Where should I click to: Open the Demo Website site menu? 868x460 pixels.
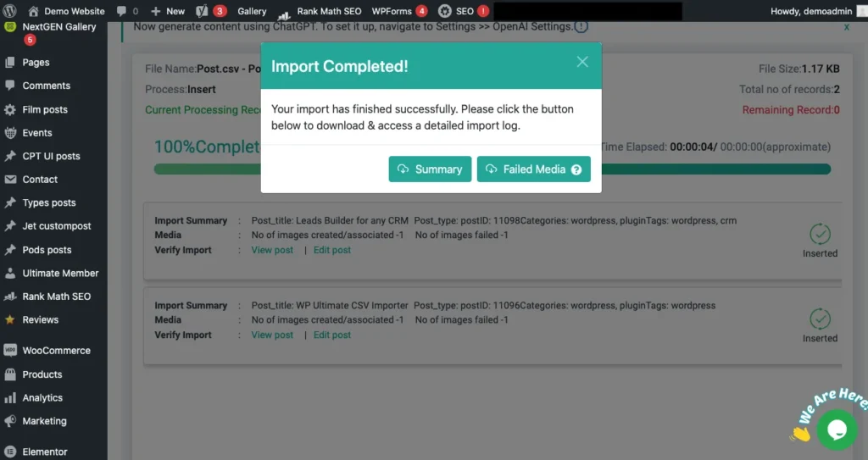click(66, 11)
